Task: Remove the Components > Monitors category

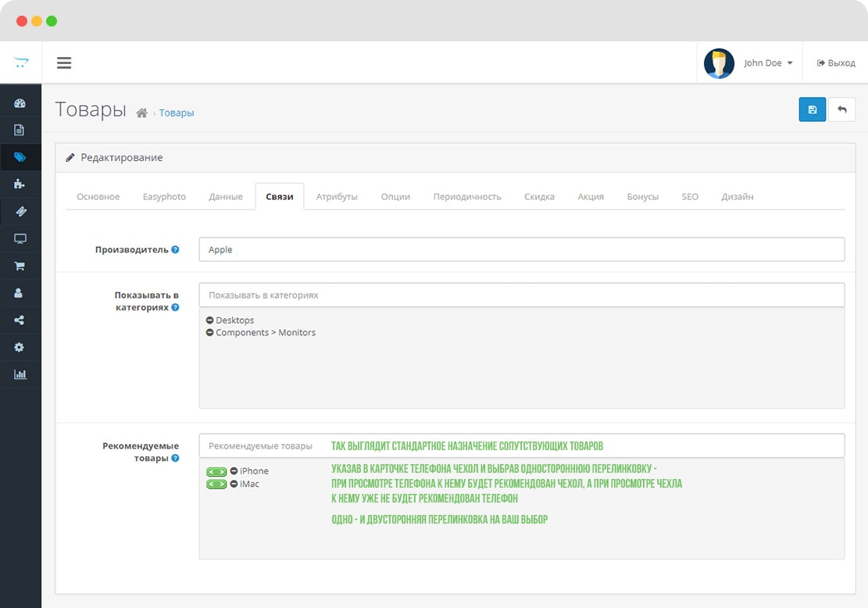Action: click(x=210, y=332)
